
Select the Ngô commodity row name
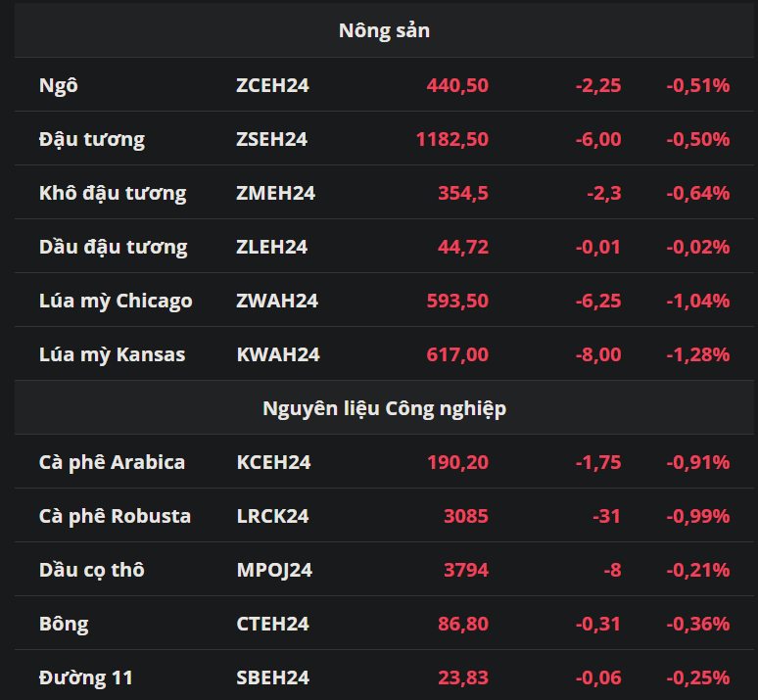click(58, 85)
